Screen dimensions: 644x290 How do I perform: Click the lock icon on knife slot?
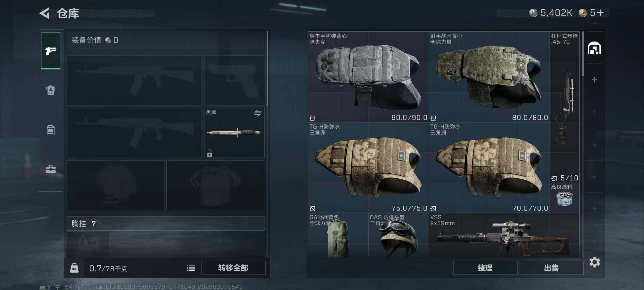(x=210, y=153)
